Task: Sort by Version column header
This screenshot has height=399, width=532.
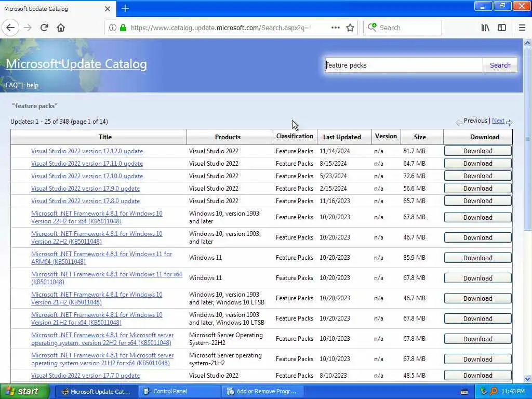Action: coord(386,136)
